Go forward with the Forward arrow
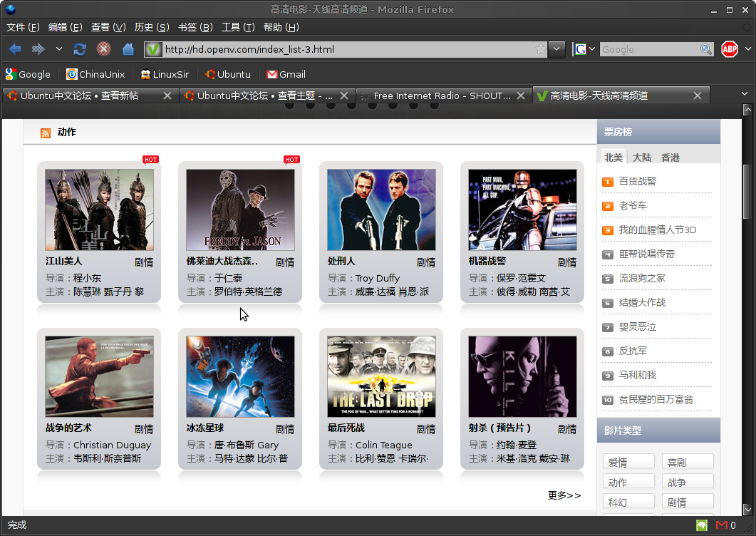 (x=38, y=48)
